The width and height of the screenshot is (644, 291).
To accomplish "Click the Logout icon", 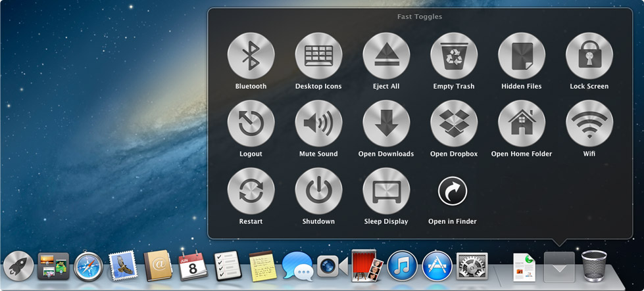I will (251, 123).
